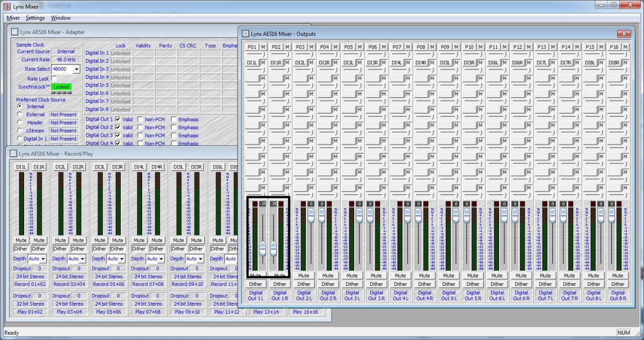Viewport: 644px width, 340px height.
Task: Click the 32 bit Stereo label
Action: pyautogui.click(x=30, y=304)
